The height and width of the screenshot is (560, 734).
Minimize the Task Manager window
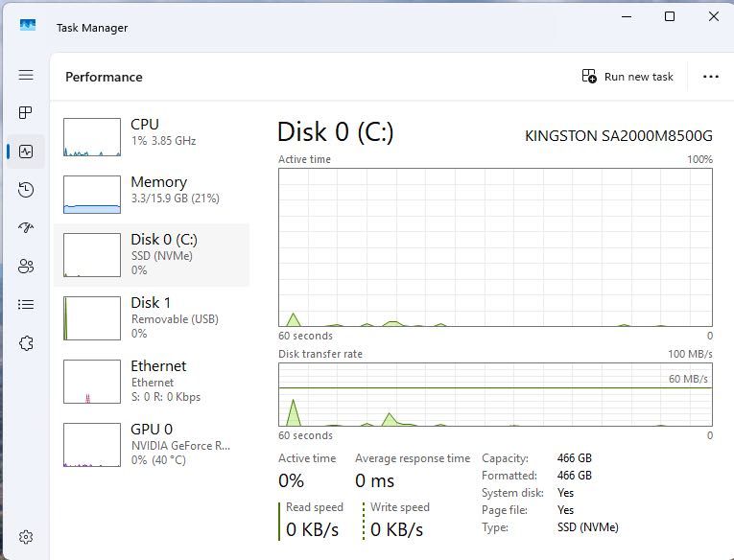(627, 17)
